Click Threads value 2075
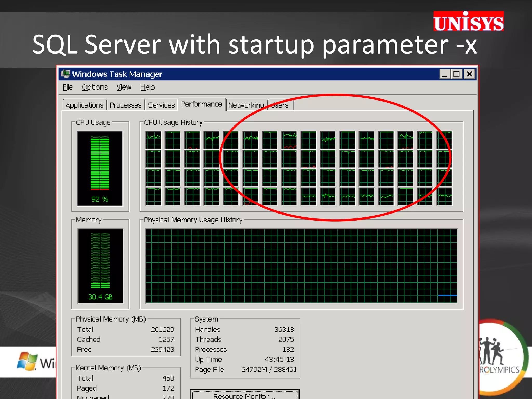The image size is (532, 399). (286, 340)
